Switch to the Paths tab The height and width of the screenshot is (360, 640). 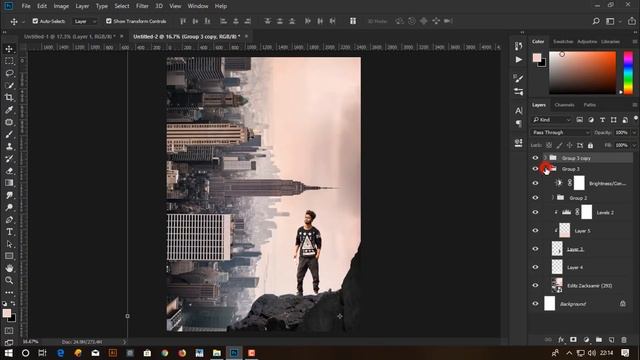coord(589,105)
